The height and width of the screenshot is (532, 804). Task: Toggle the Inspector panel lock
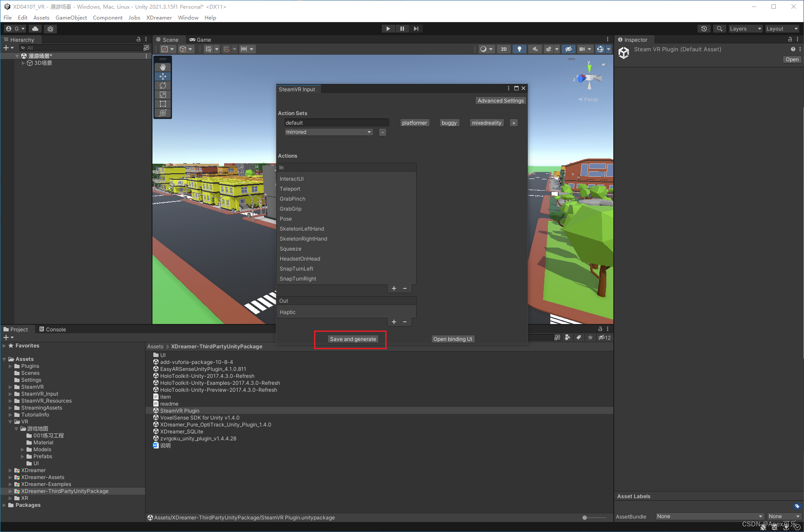click(x=790, y=39)
